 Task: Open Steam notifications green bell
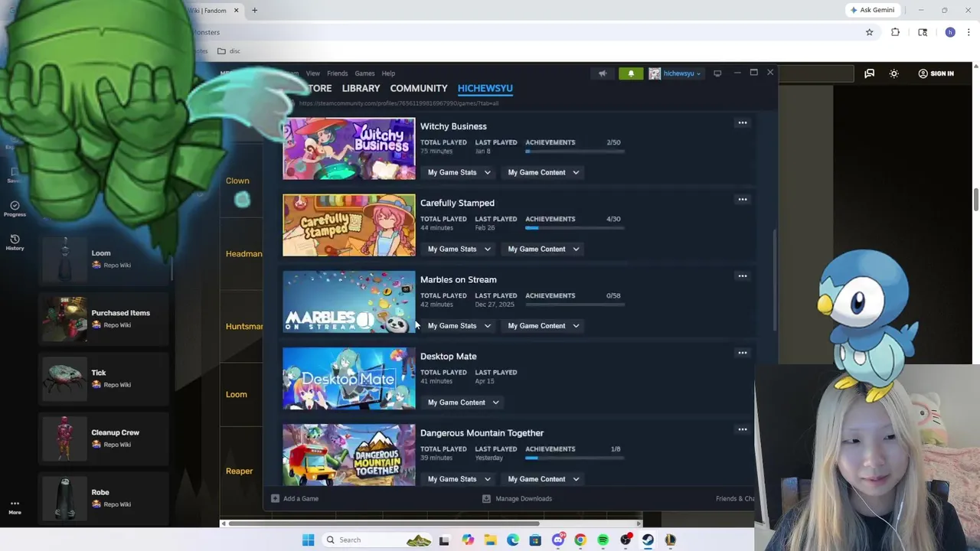[631, 73]
